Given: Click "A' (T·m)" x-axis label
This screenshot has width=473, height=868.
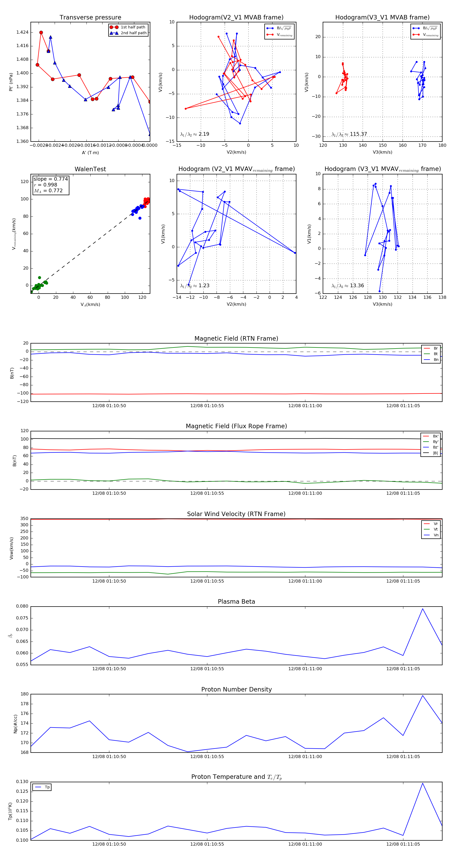Looking at the screenshot, I should [90, 153].
